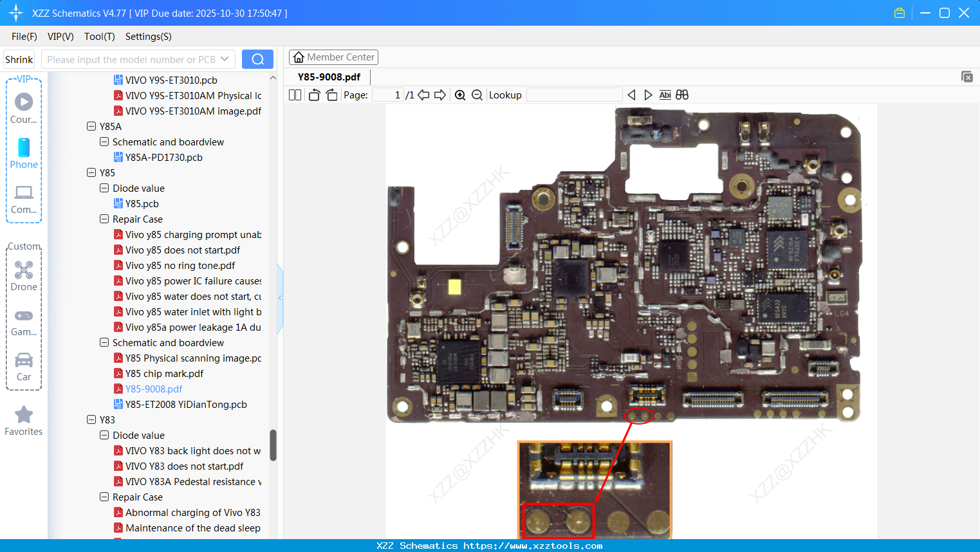980x552 pixels.
Task: Open Vivo y85 does not start.pdf
Action: click(183, 250)
